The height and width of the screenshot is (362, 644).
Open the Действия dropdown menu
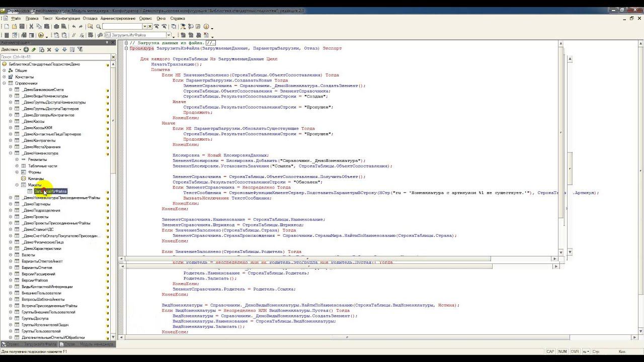click(11, 49)
